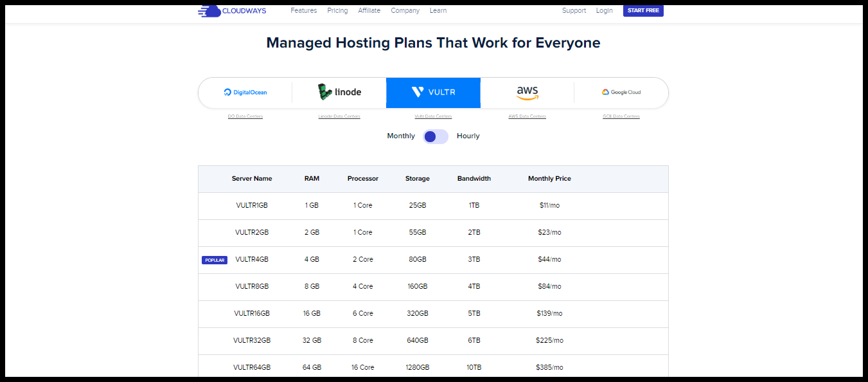868x382 pixels.
Task: Click the Storage column header
Action: point(418,179)
